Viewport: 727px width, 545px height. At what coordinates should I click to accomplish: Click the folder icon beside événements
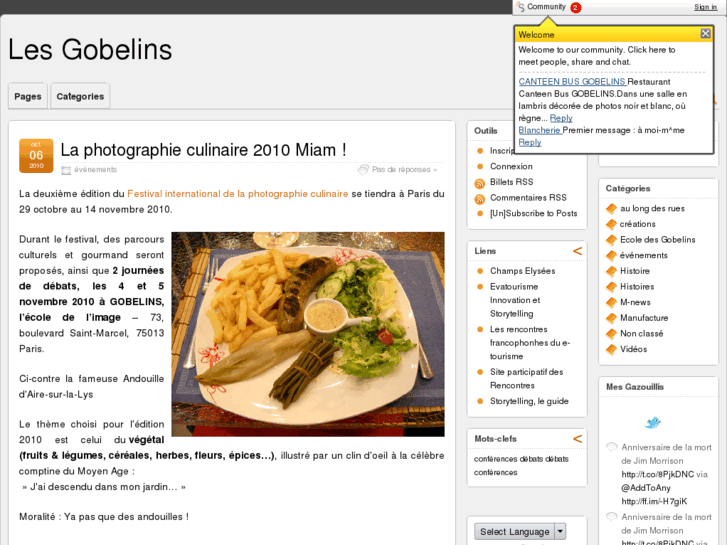pos(66,170)
